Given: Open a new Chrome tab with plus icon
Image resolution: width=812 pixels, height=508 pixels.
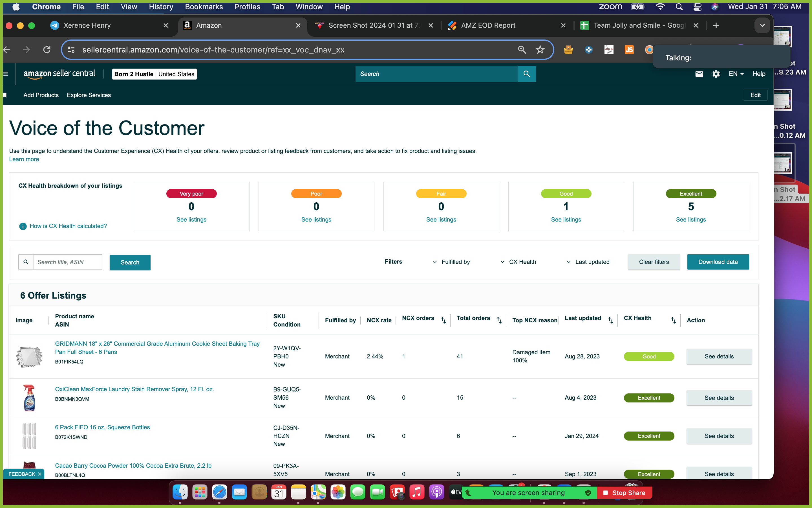Looking at the screenshot, I should pos(716,25).
